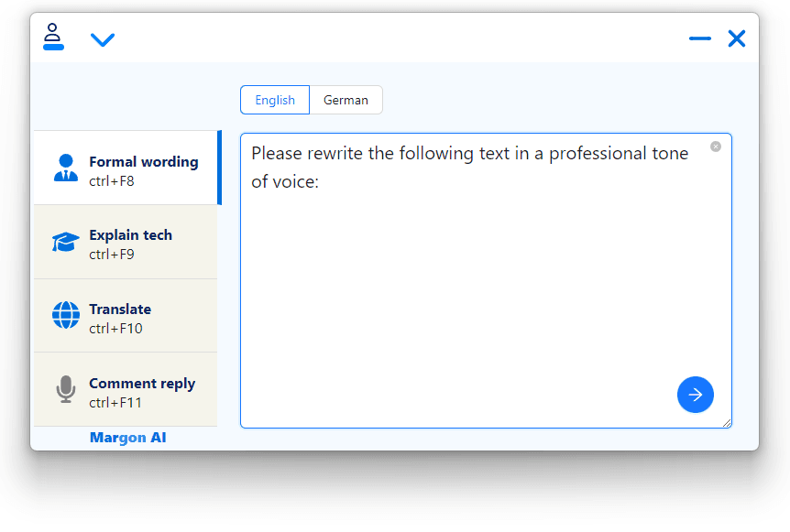This screenshot has height=532, width=790.
Task: Click the textarea resize handle at the corner
Action: [x=727, y=423]
